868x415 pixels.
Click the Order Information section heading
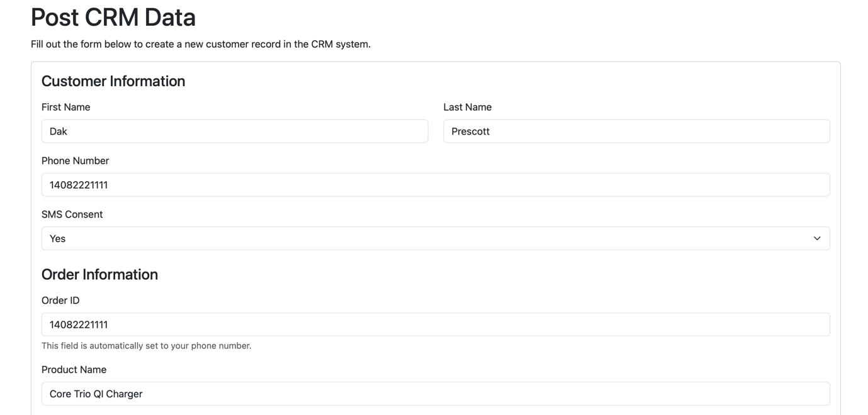click(99, 275)
